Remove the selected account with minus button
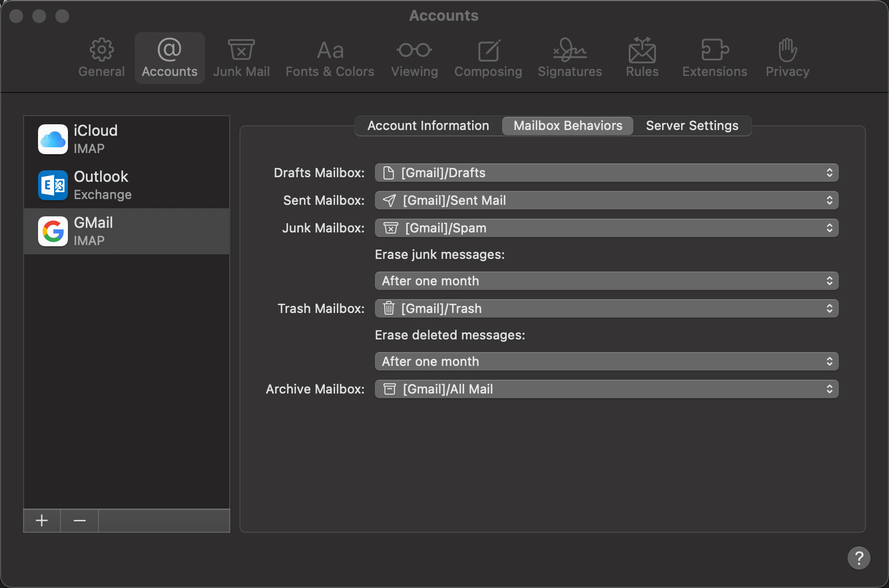This screenshot has width=889, height=588. pyautogui.click(x=80, y=521)
